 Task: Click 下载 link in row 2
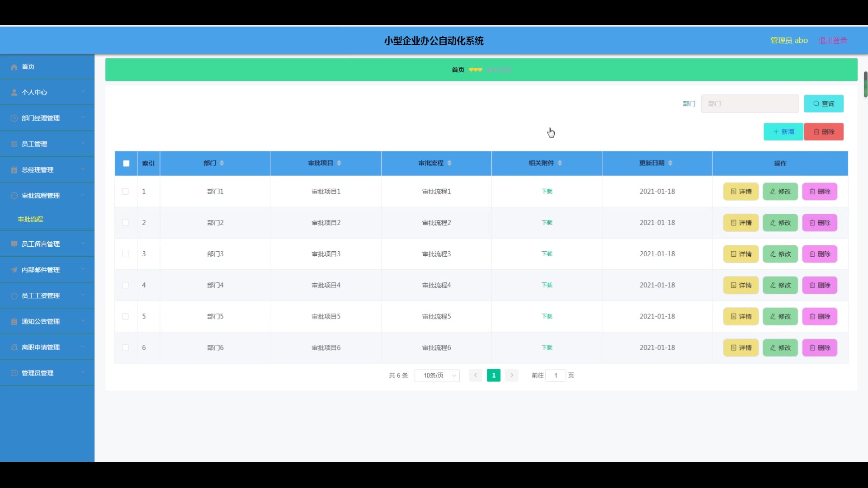pos(547,223)
